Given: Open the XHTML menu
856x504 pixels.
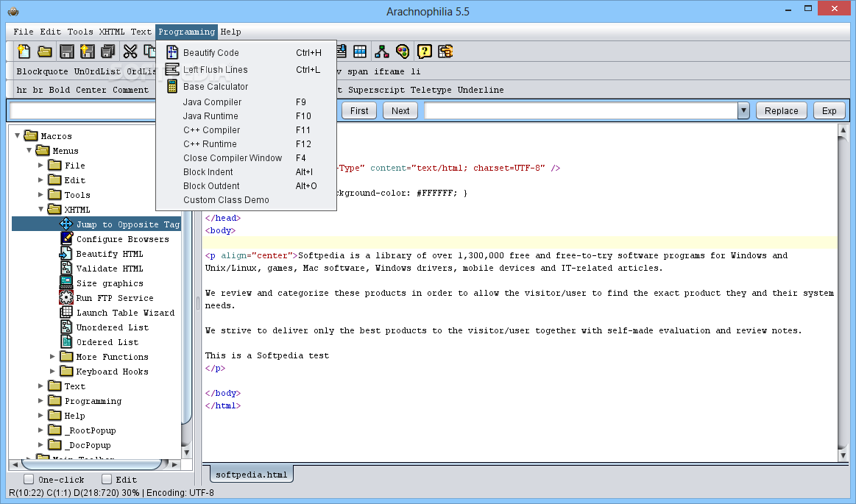Looking at the screenshot, I should (112, 32).
